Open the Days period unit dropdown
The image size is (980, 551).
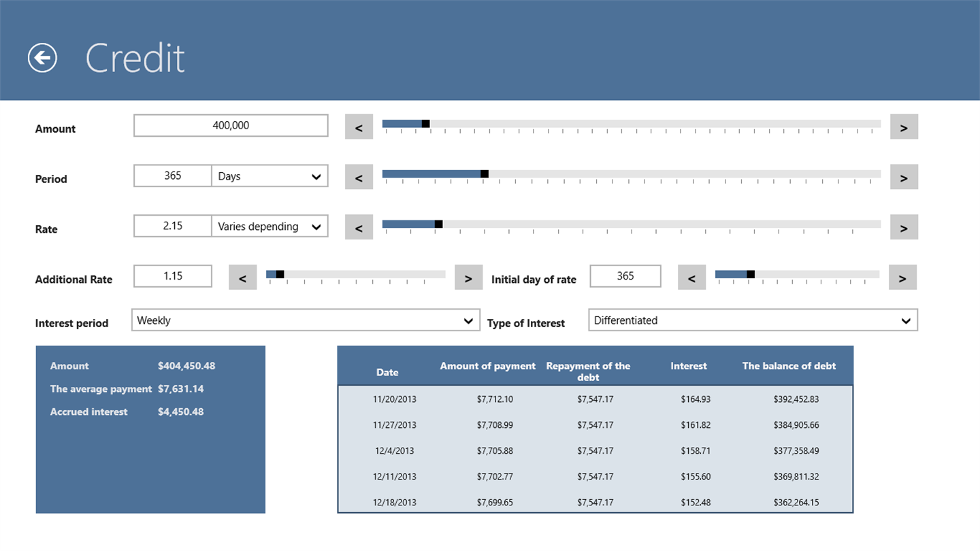click(x=269, y=176)
